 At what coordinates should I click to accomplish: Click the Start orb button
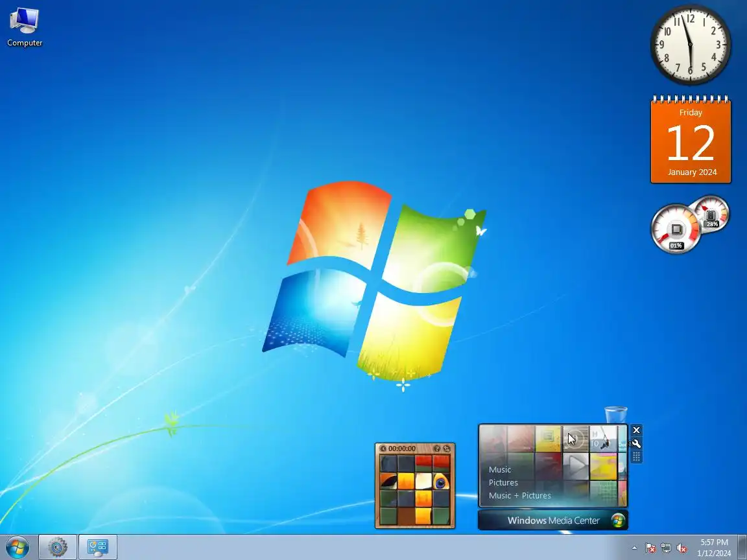click(x=18, y=547)
